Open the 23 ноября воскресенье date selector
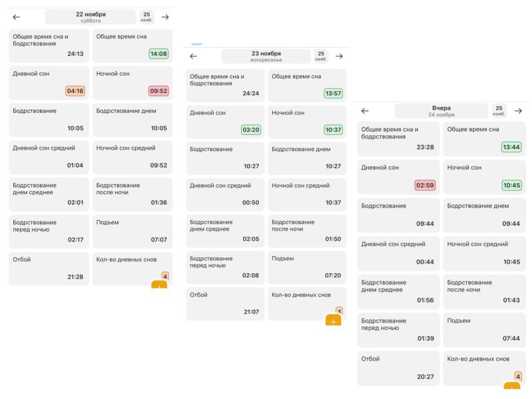Viewport: 532px width, 399px height. click(266, 57)
